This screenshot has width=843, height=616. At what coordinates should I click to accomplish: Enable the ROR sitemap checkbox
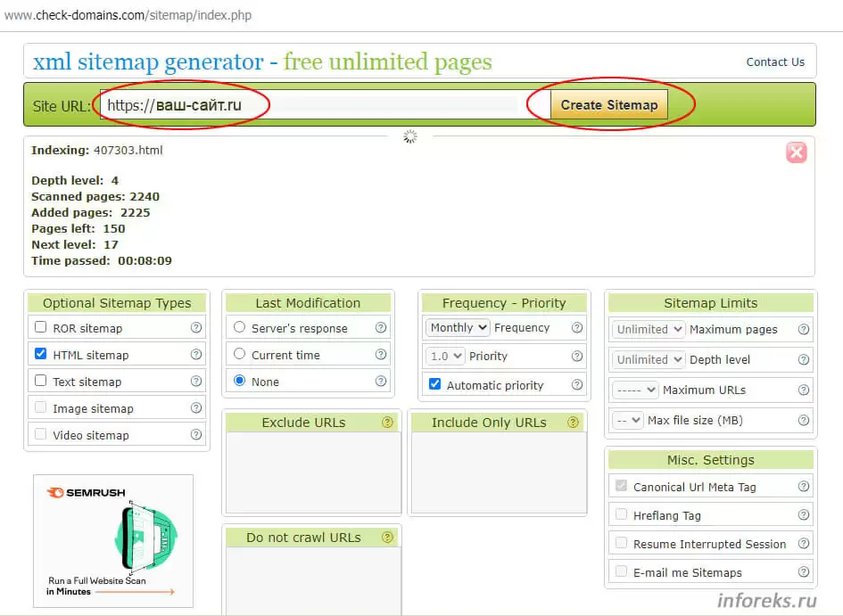40,328
